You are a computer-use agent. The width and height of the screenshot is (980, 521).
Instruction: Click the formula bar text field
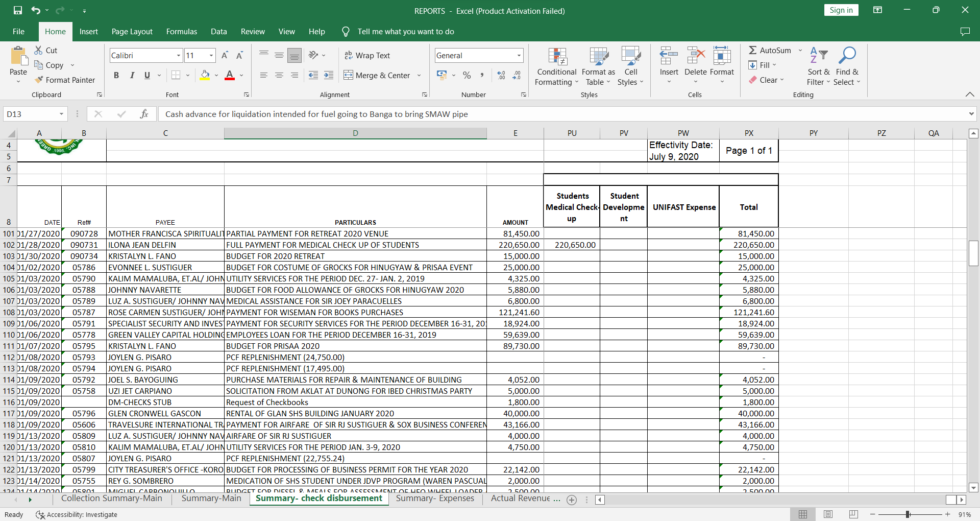[561, 114]
